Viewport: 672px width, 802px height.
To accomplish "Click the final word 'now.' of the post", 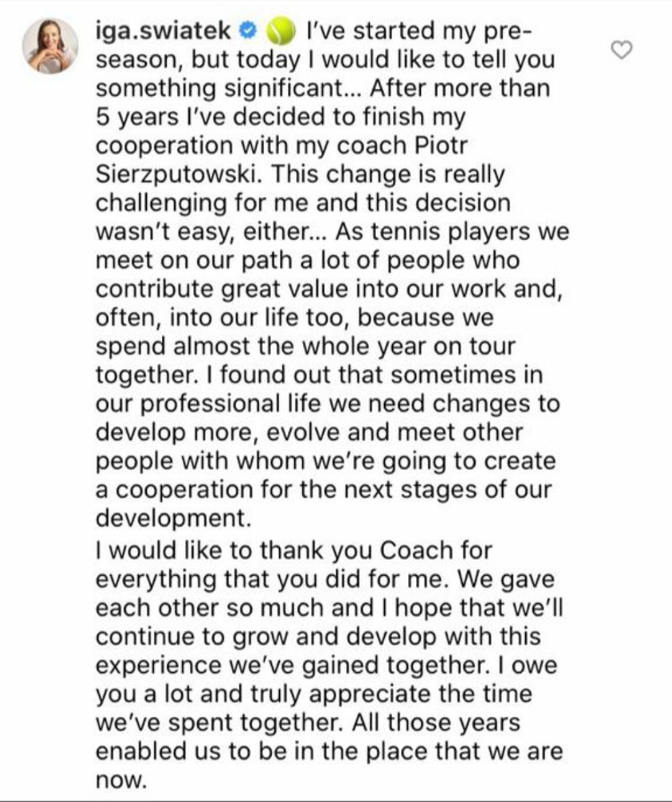I will 121,780.
